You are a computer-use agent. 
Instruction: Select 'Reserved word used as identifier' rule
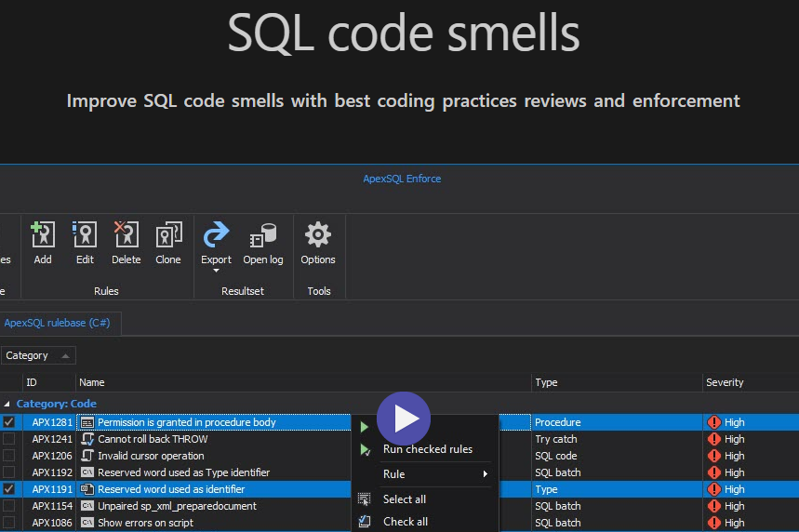(171, 489)
